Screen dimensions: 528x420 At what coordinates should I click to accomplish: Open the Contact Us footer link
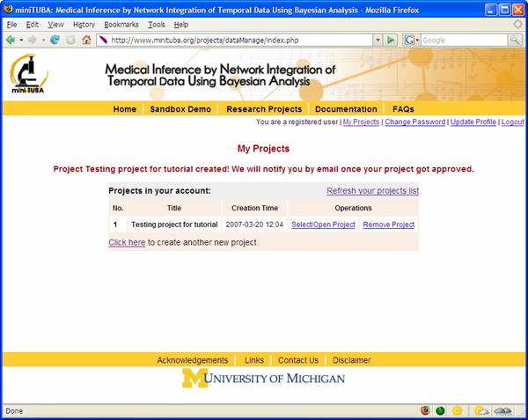pyautogui.click(x=298, y=360)
